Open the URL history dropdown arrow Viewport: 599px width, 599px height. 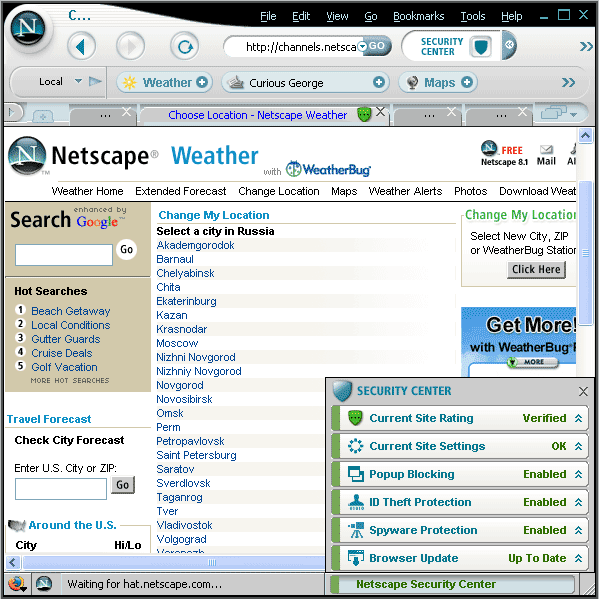coord(362,46)
